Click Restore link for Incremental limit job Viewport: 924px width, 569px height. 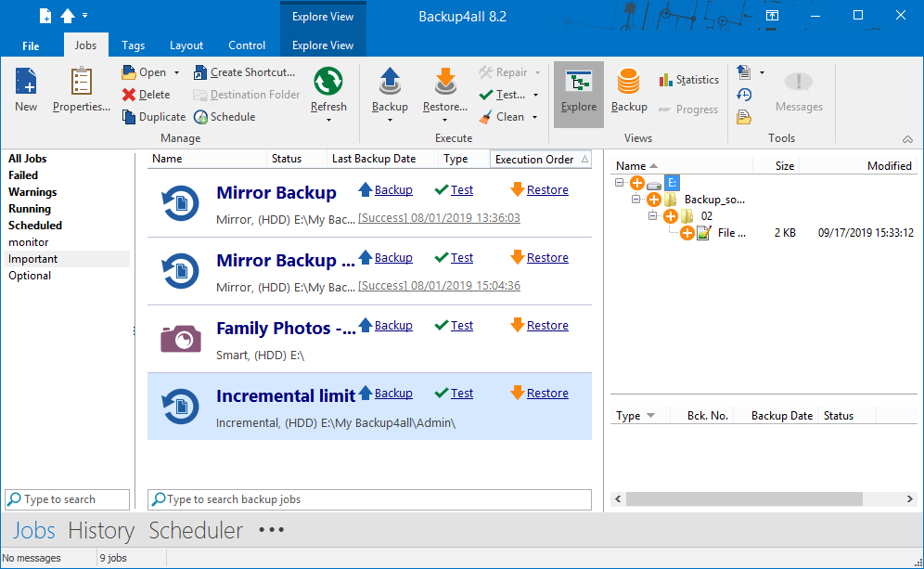click(x=547, y=394)
